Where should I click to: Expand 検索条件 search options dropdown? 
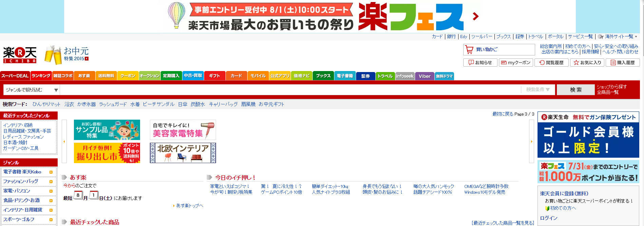click(x=538, y=90)
